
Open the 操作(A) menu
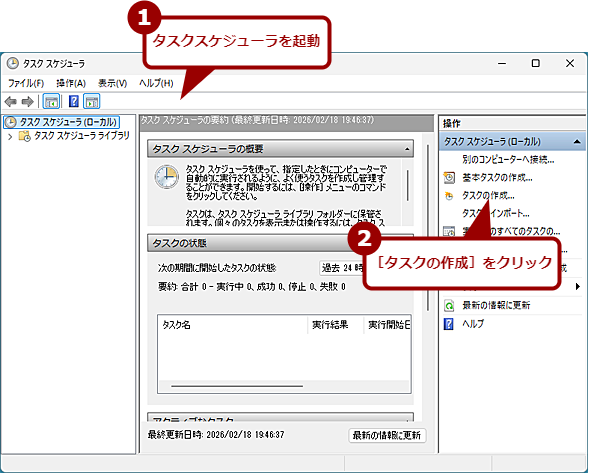[71, 83]
